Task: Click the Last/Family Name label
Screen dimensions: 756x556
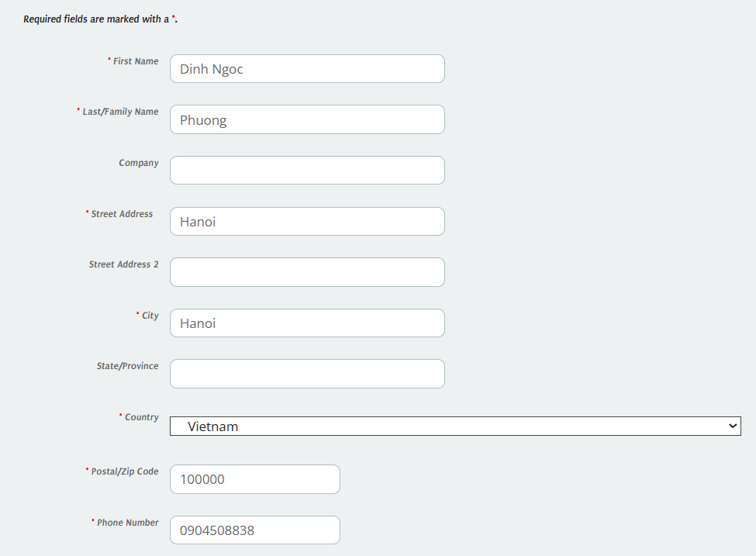Action: pyautogui.click(x=120, y=112)
